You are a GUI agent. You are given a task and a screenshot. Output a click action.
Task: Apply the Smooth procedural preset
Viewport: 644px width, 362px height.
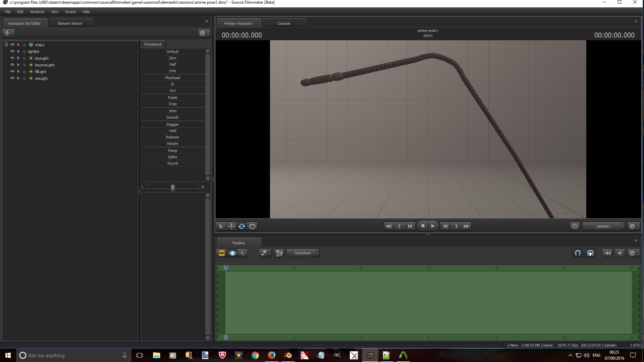point(172,117)
